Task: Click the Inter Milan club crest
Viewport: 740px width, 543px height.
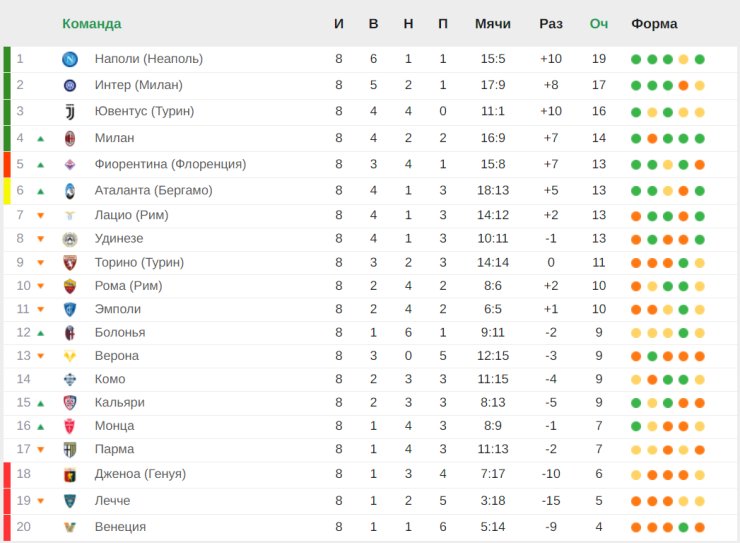Action: point(70,85)
